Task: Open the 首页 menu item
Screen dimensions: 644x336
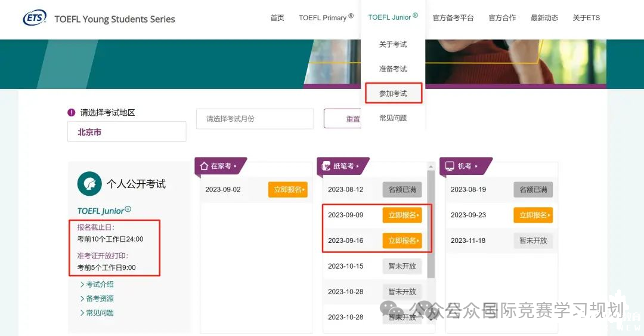Action: tap(277, 18)
